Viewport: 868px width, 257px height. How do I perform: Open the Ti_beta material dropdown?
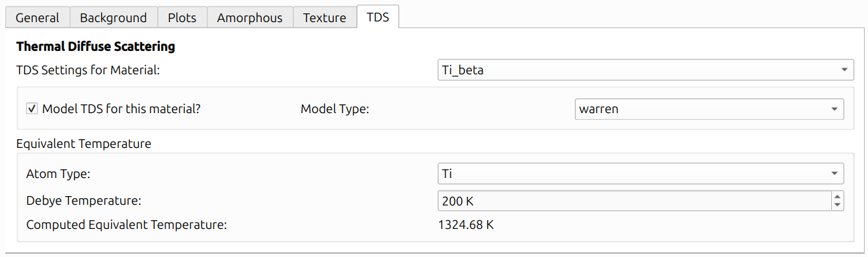645,70
